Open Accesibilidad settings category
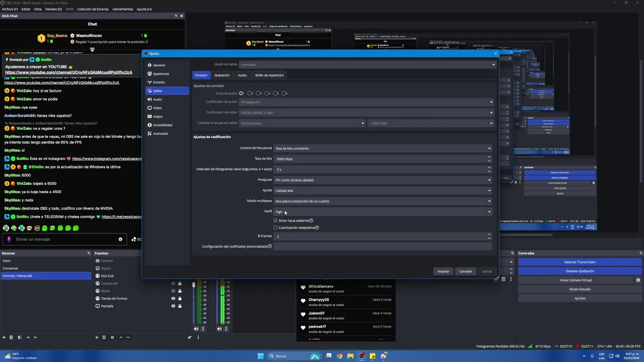The height and width of the screenshot is (362, 644). coord(167,125)
